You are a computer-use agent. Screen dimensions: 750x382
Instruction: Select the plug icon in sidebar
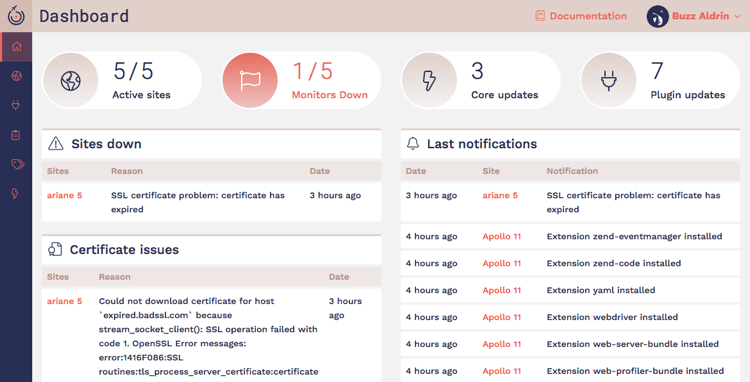(x=16, y=105)
